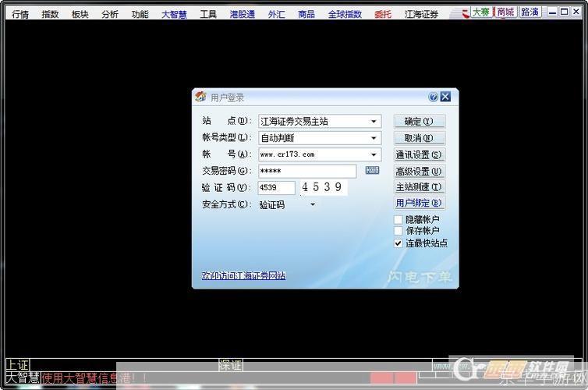Open 通讯设置 settings
The image size is (588, 390).
point(420,155)
